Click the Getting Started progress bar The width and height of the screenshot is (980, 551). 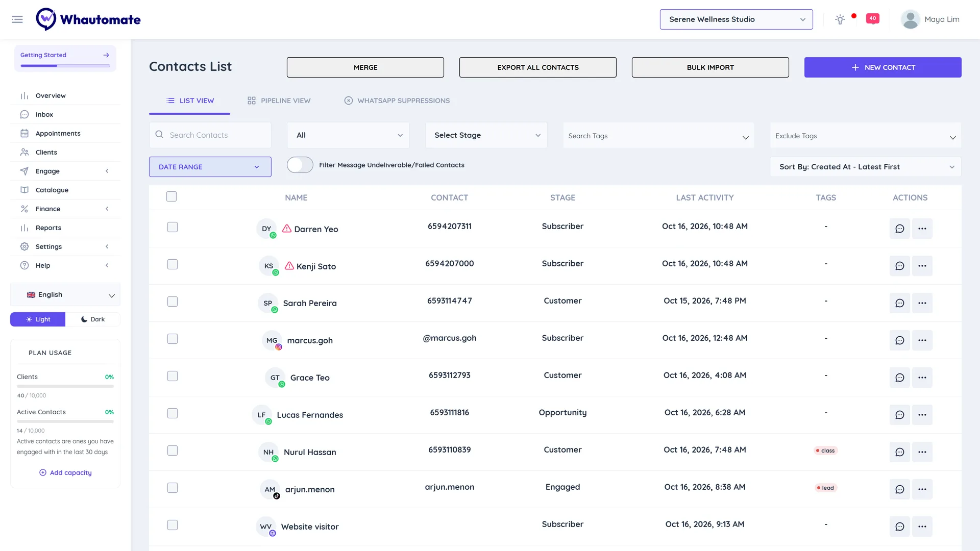pyautogui.click(x=65, y=66)
